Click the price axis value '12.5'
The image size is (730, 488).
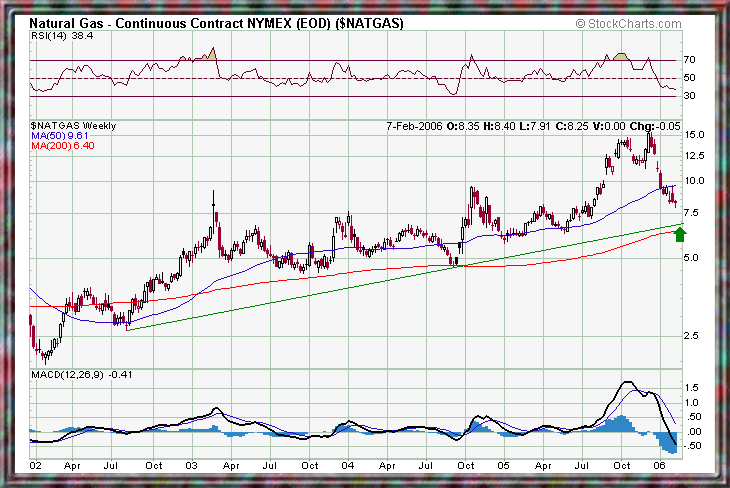tap(694, 156)
